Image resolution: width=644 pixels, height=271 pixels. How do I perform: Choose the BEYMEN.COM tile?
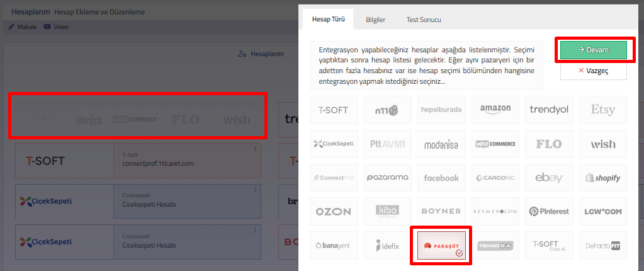[x=495, y=211]
